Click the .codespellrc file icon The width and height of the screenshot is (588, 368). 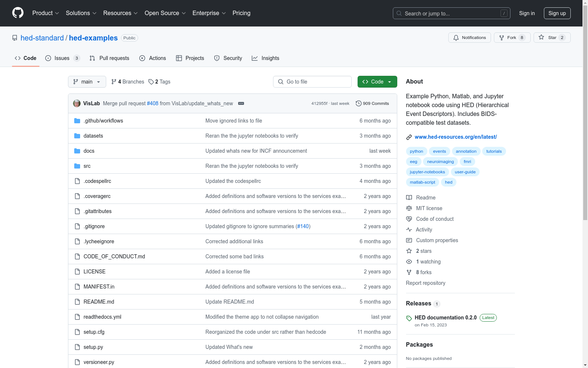point(77,181)
